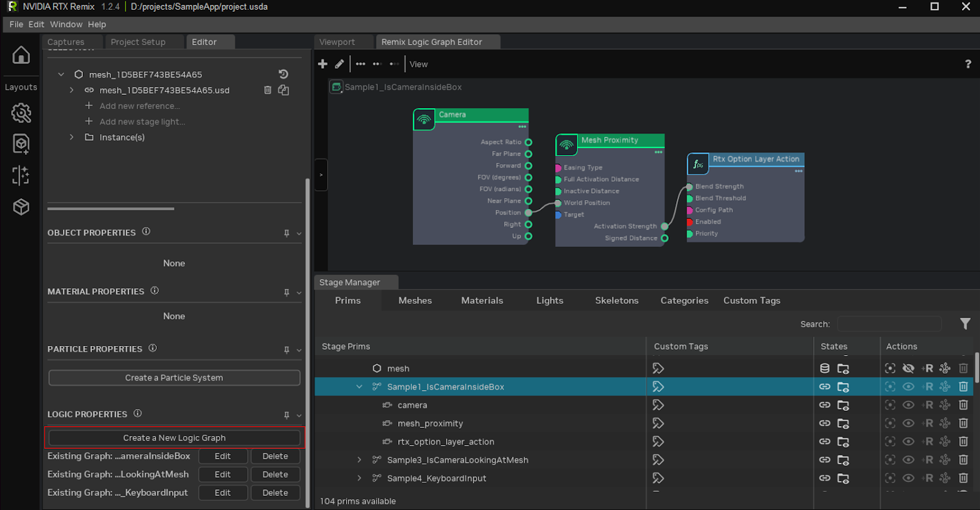
Task: Add a node with the plus icon
Action: click(323, 64)
